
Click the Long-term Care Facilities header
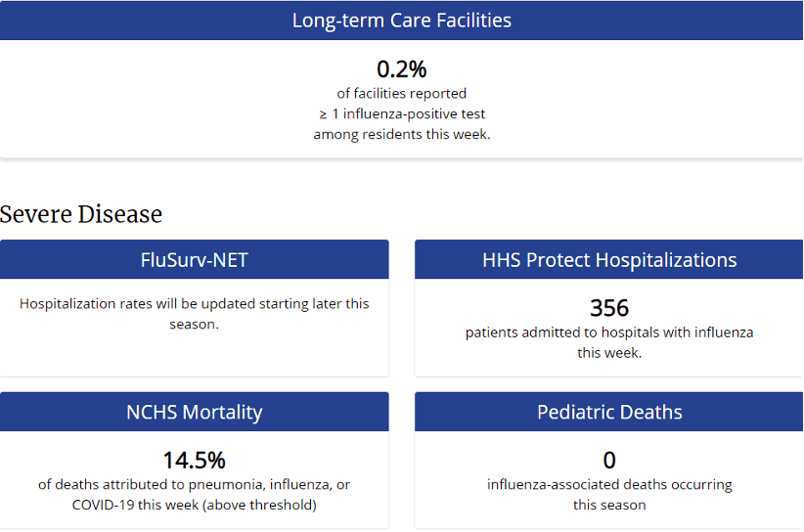pyautogui.click(x=401, y=21)
